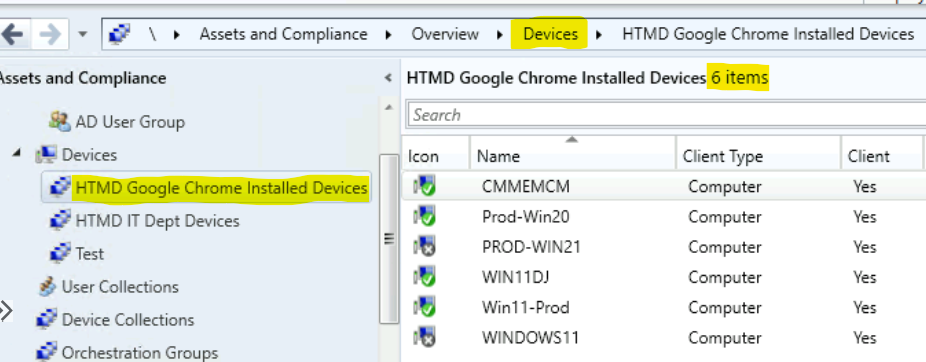
Task: Click PROD-WIN21 inactive device icon
Action: (425, 247)
